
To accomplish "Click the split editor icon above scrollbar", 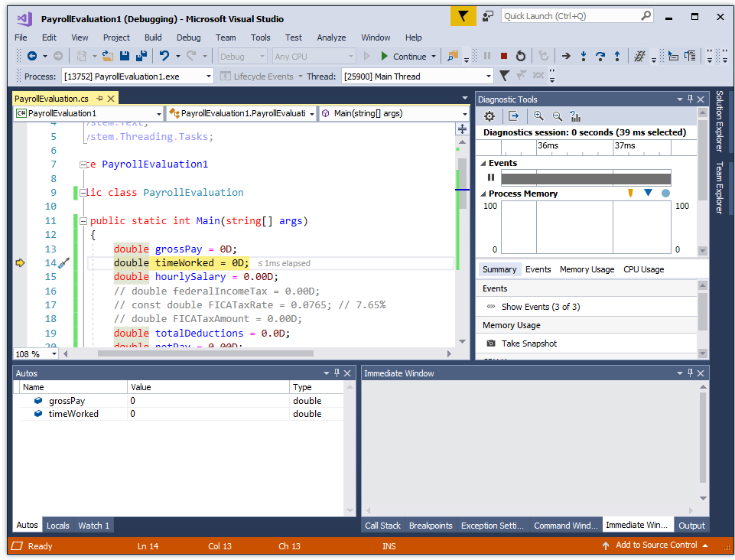I will [x=462, y=129].
